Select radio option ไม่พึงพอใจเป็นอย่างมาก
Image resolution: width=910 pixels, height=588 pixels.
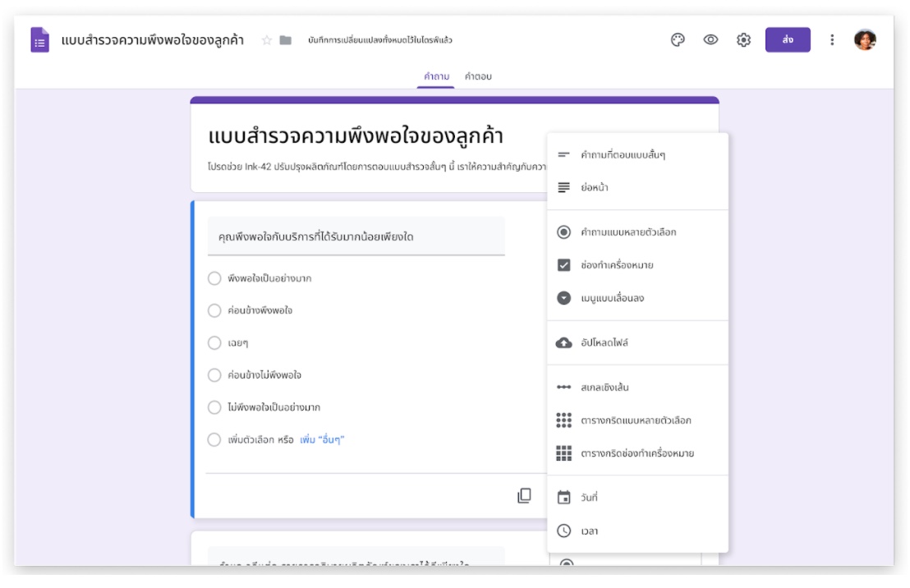coord(214,407)
